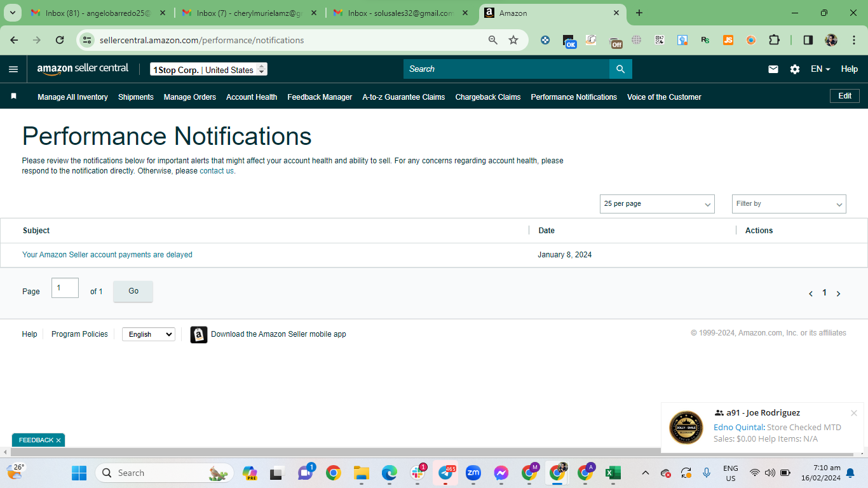Click the Go button
868x488 pixels.
pos(133,291)
